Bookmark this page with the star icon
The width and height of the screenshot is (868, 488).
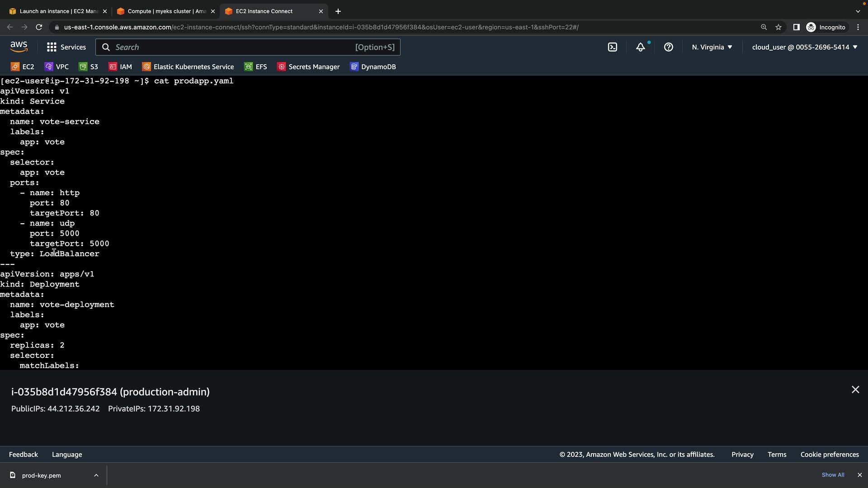click(778, 27)
